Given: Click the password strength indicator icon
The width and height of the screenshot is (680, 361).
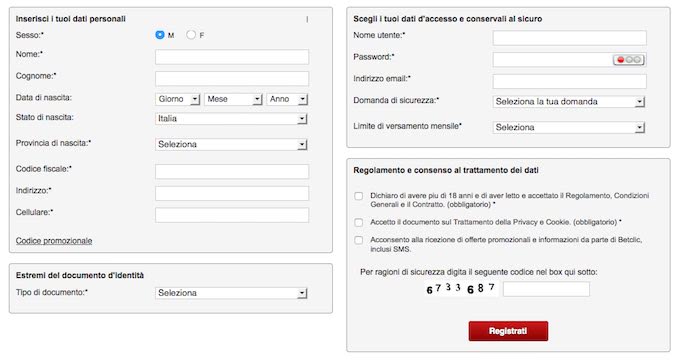Looking at the screenshot, I should click(629, 60).
